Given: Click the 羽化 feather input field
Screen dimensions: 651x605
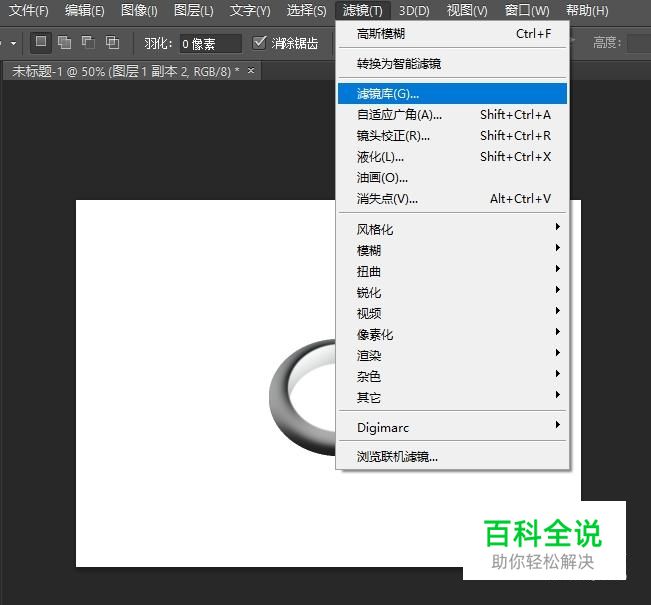Looking at the screenshot, I should coord(210,43).
